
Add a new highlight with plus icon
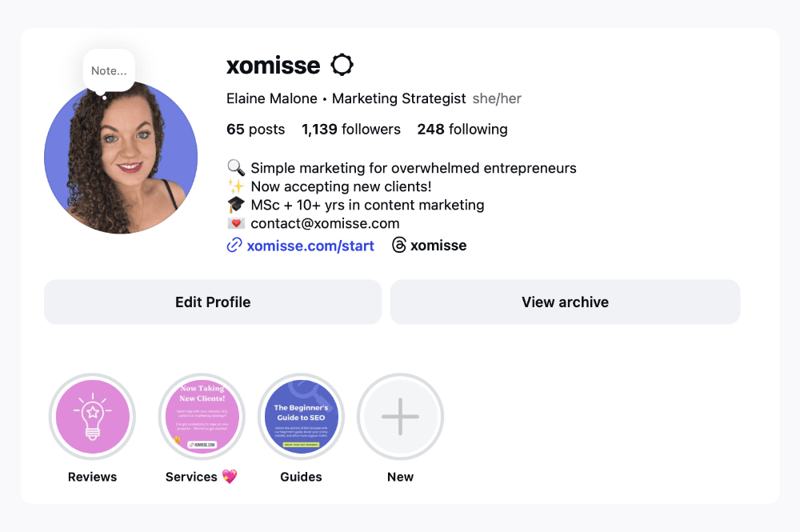click(x=400, y=417)
